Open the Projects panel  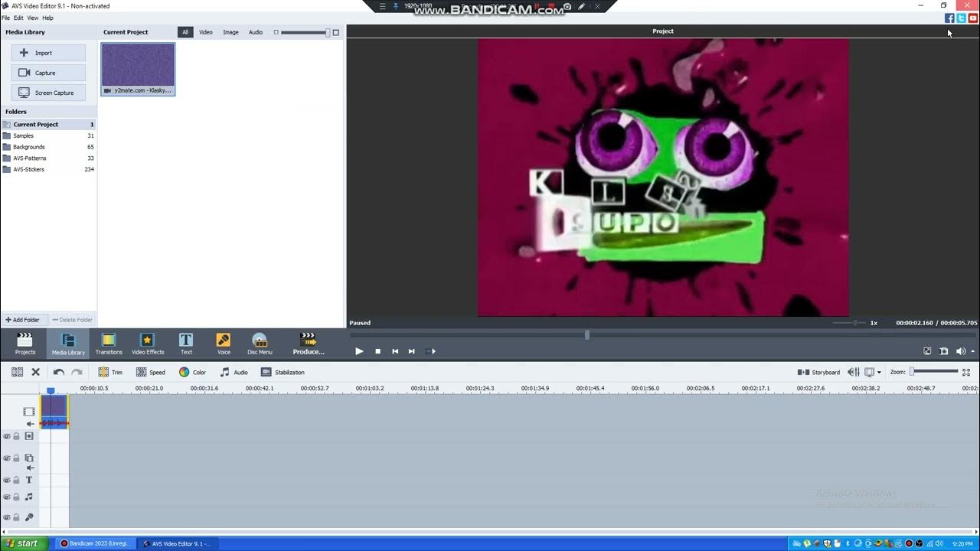coord(25,344)
